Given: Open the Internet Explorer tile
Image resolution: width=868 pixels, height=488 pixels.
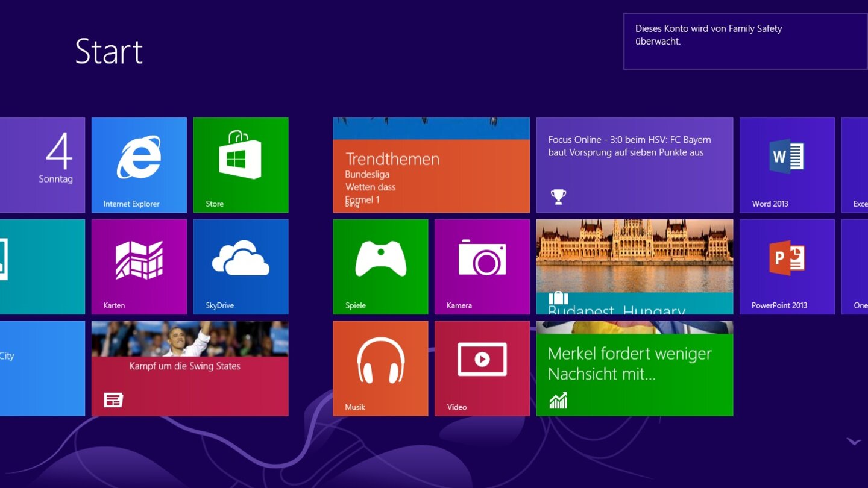Looking at the screenshot, I should click(x=139, y=165).
